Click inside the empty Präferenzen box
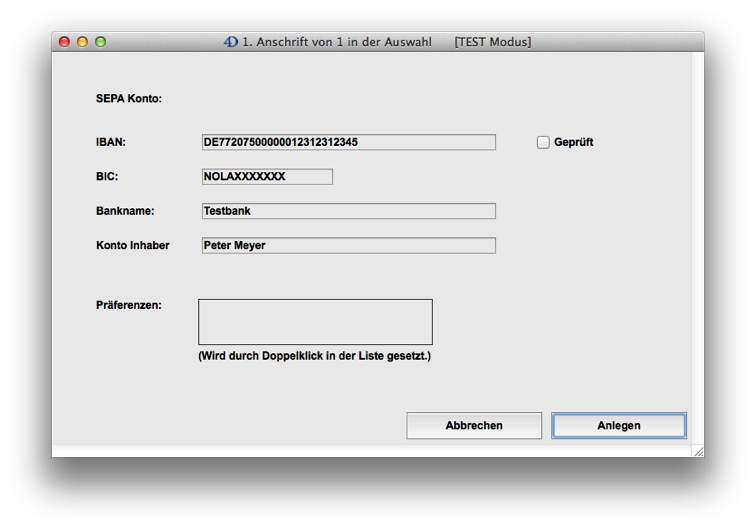756x529 pixels. [x=315, y=322]
